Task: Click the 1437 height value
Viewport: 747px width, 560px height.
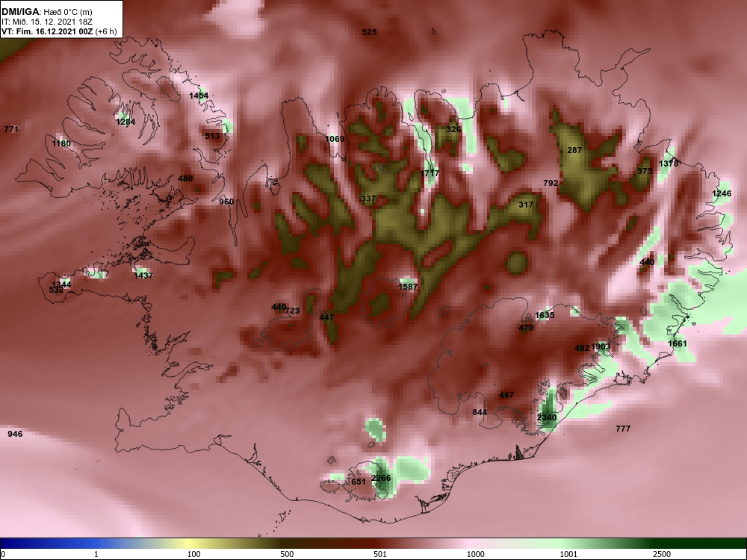Action: click(x=143, y=276)
